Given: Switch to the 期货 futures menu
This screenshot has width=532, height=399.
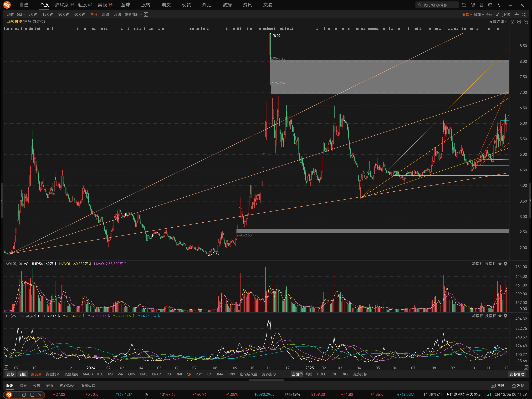Looking at the screenshot, I should [166, 5].
